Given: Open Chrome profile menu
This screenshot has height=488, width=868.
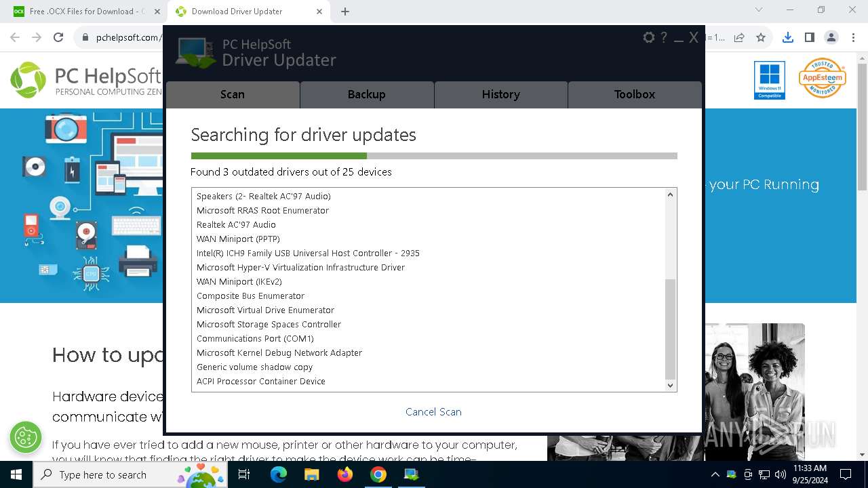Looking at the screenshot, I should tap(831, 38).
